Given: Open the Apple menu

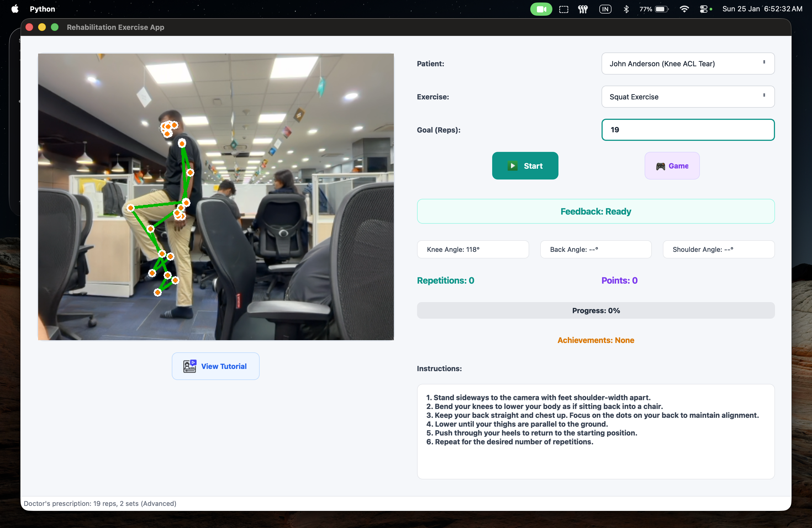Looking at the screenshot, I should pos(15,9).
